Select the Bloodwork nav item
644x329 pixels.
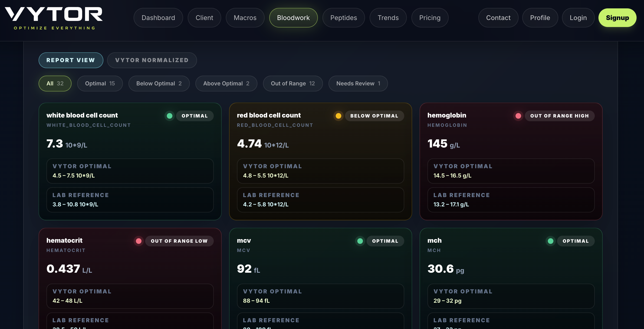[x=293, y=18]
